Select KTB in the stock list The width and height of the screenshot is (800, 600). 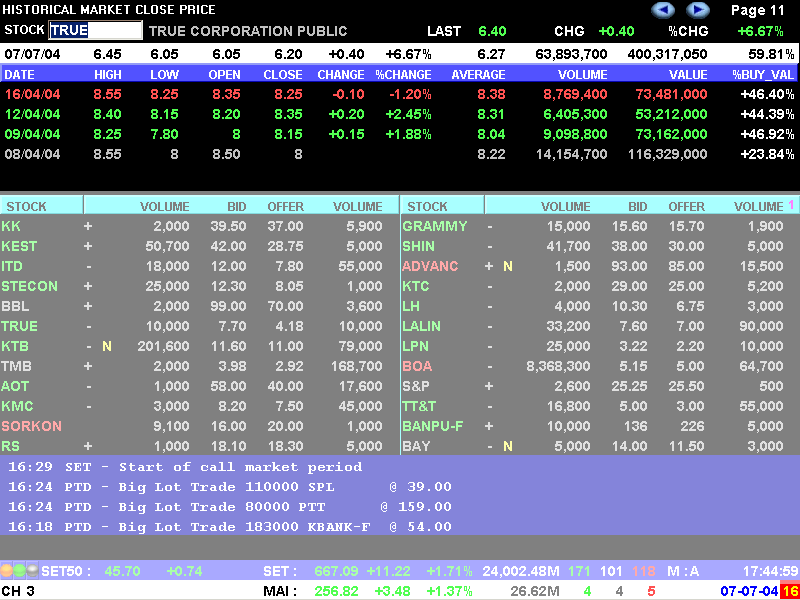[x=15, y=346]
